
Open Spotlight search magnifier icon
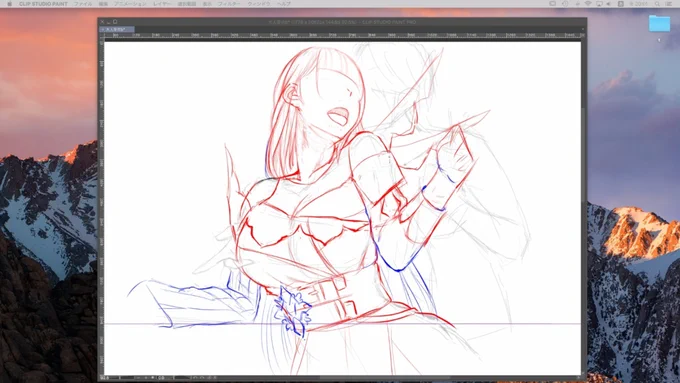tap(657, 3)
